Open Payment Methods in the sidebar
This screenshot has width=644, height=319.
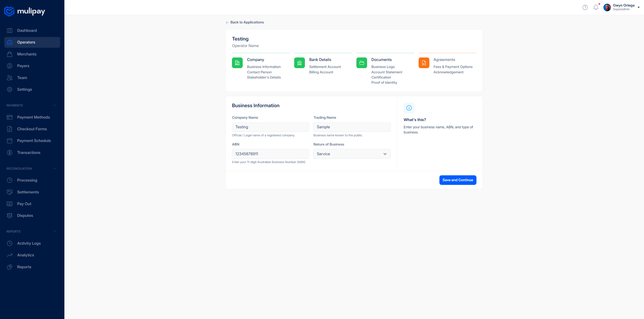pyautogui.click(x=33, y=117)
